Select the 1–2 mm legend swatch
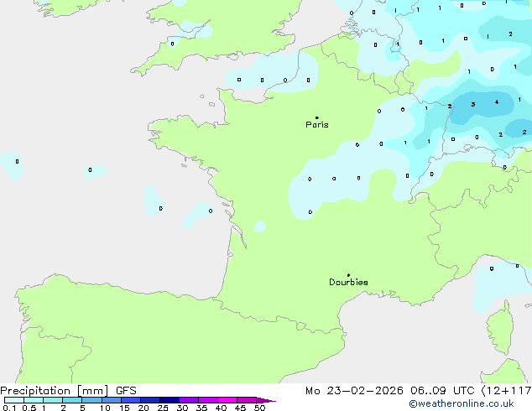Viewport: 532px width, 411px height. coord(53,400)
